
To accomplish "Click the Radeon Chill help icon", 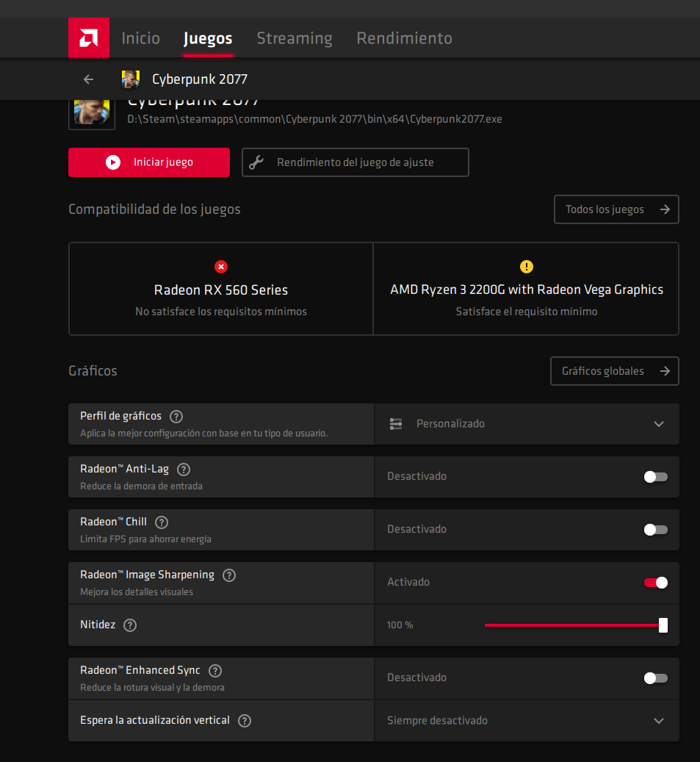I will click(x=162, y=522).
